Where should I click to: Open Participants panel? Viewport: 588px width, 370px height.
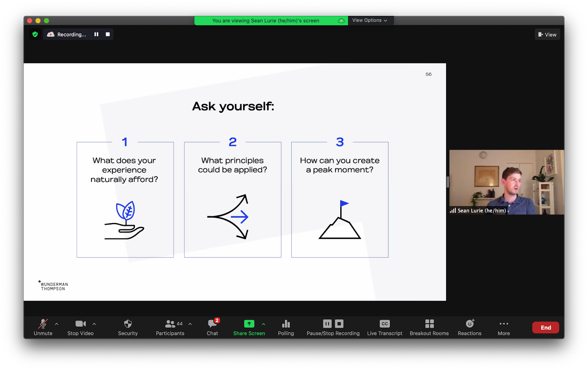(170, 327)
